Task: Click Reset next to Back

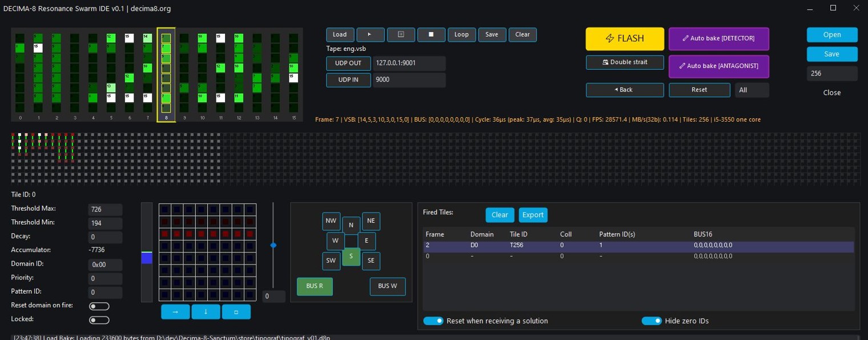Action: [x=700, y=90]
